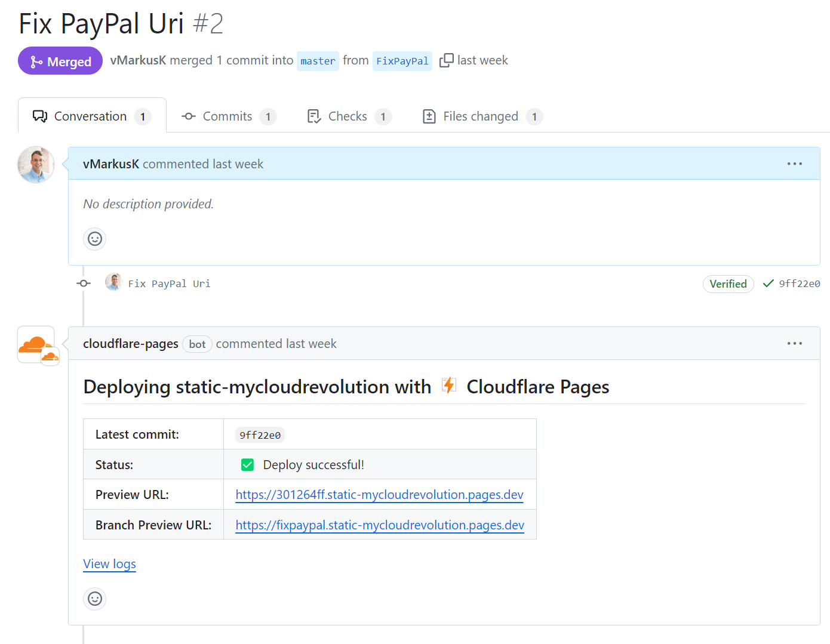This screenshot has height=644, width=830.
Task: Switch to the Commits tab
Action: [x=228, y=116]
